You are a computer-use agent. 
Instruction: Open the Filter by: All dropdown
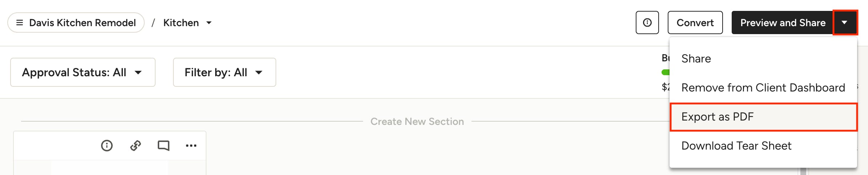click(225, 72)
